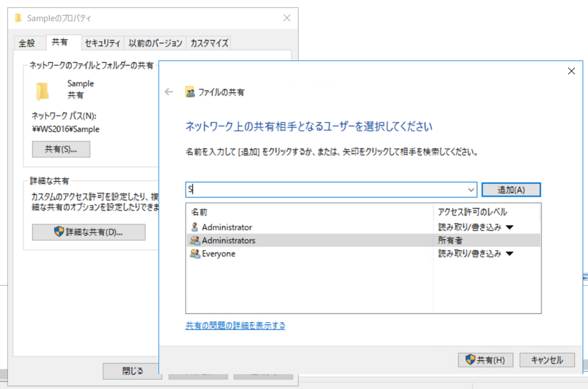Select the Administrators row name
This screenshot has height=389, width=588.
coord(229,240)
